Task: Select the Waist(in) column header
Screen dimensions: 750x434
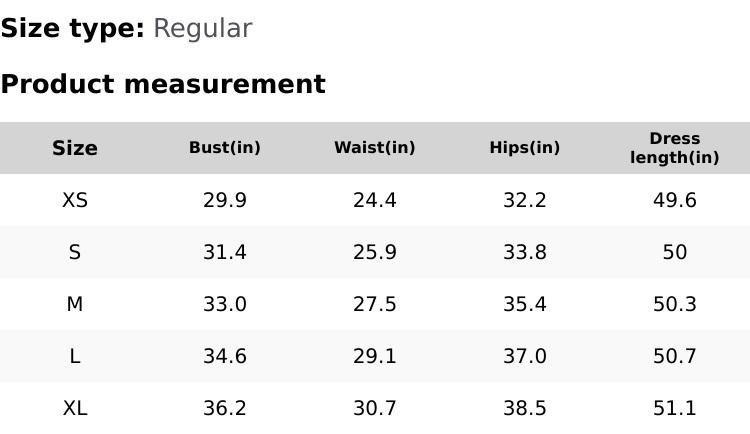Action: (x=375, y=148)
